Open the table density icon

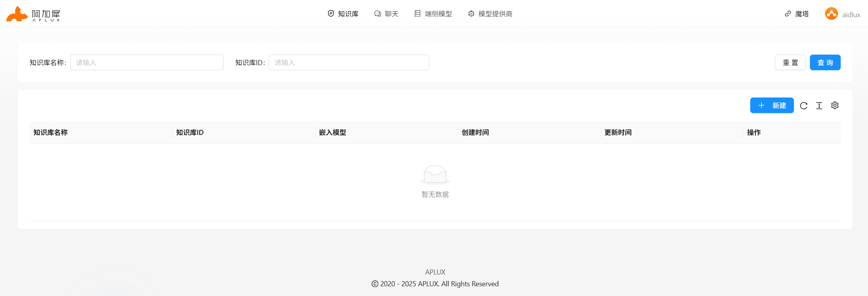[819, 106]
